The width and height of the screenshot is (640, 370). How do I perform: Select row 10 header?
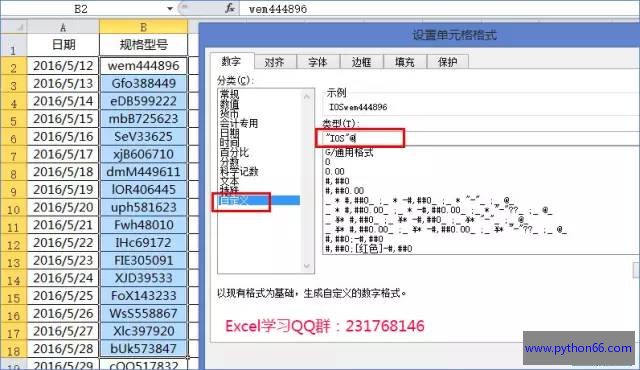point(13,208)
